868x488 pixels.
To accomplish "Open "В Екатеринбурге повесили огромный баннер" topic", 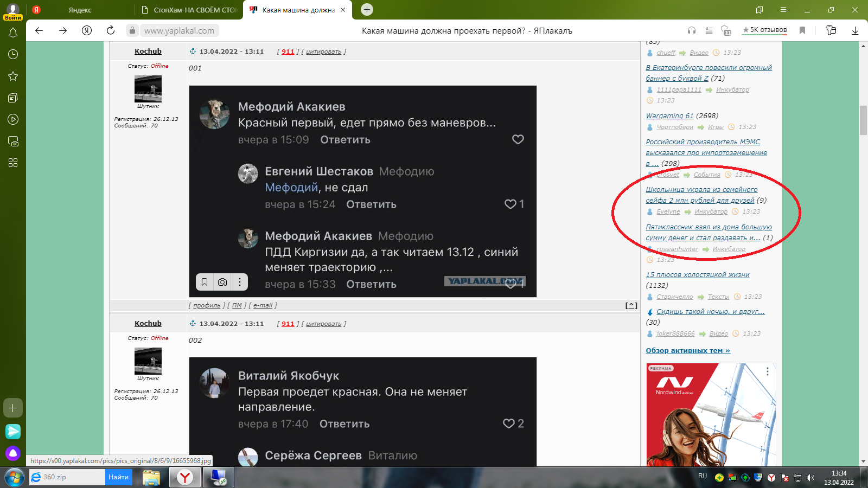I will [709, 73].
